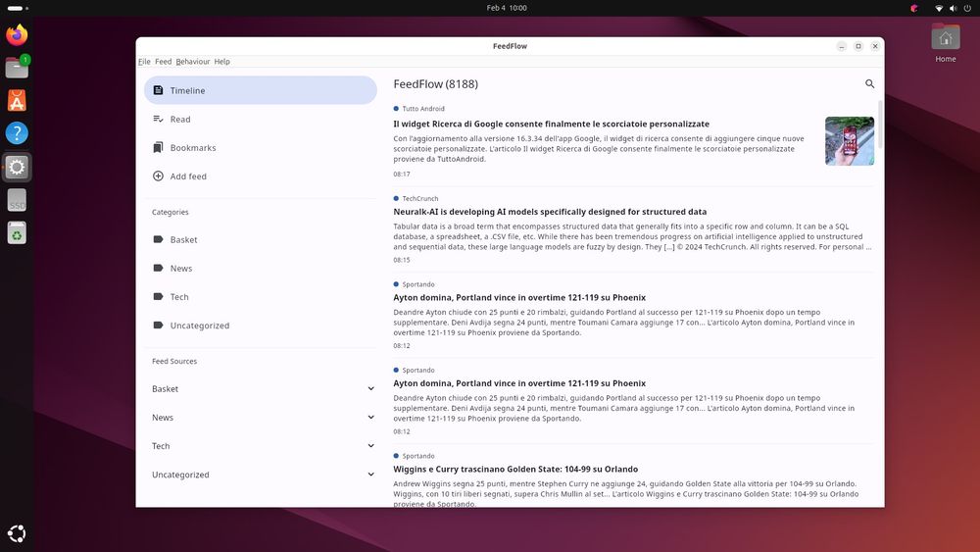Image resolution: width=980 pixels, height=552 pixels.
Task: Open the clock showing Feb 4 10:00
Action: coord(507,8)
